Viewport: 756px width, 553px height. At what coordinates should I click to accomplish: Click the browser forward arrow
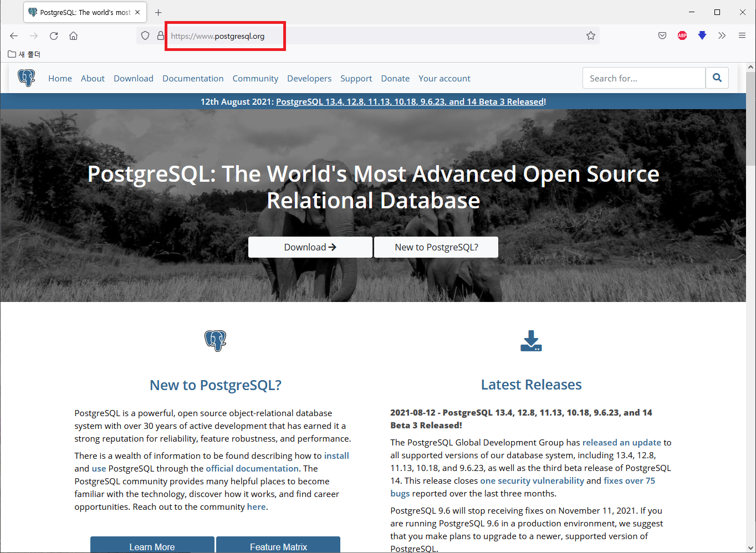34,36
